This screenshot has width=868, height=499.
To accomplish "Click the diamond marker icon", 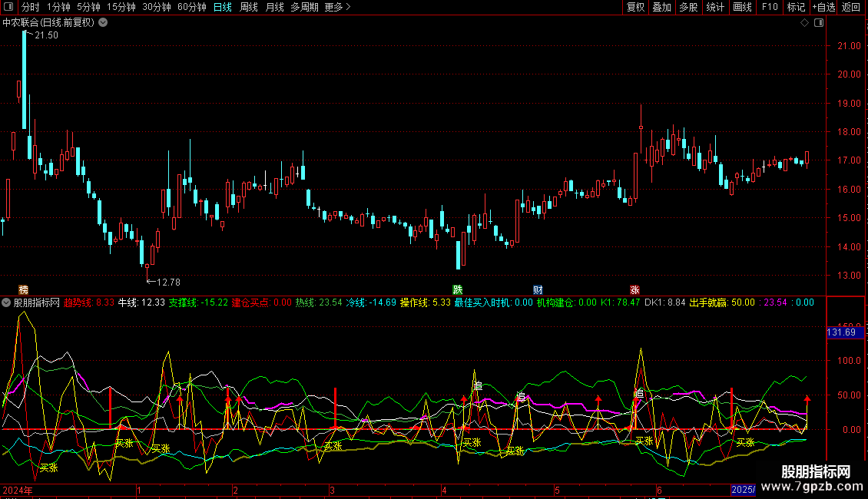I will (804, 23).
